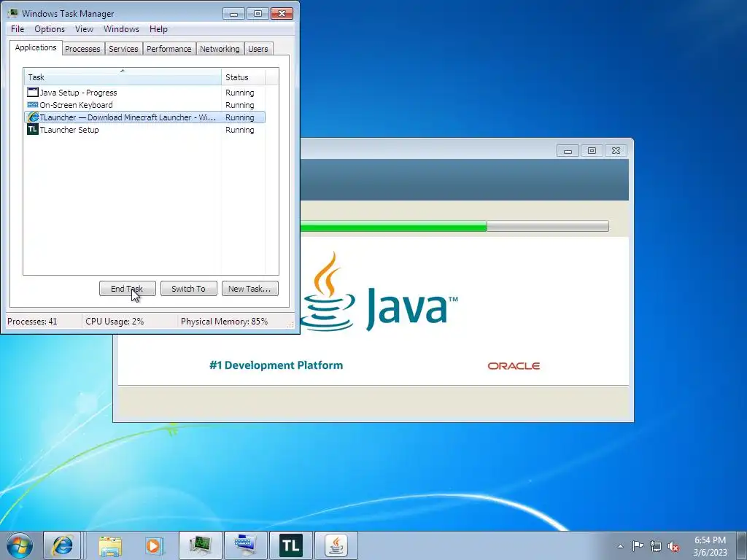Switch to the Processes tab
The image size is (747, 560).
pos(82,49)
